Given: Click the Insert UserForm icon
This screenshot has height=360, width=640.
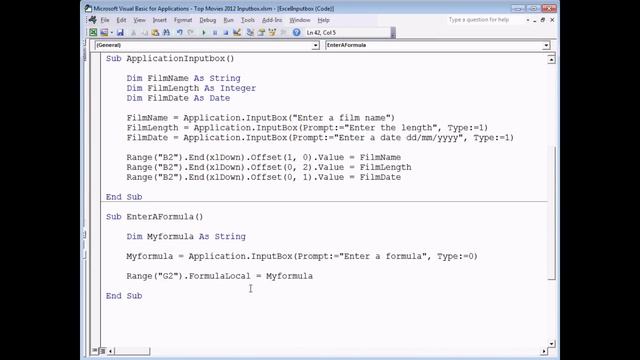Looking at the screenshot, I should click(x=104, y=33).
